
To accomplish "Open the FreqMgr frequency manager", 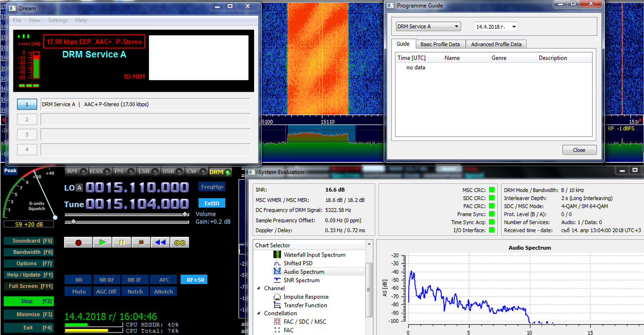I will coord(211,186).
